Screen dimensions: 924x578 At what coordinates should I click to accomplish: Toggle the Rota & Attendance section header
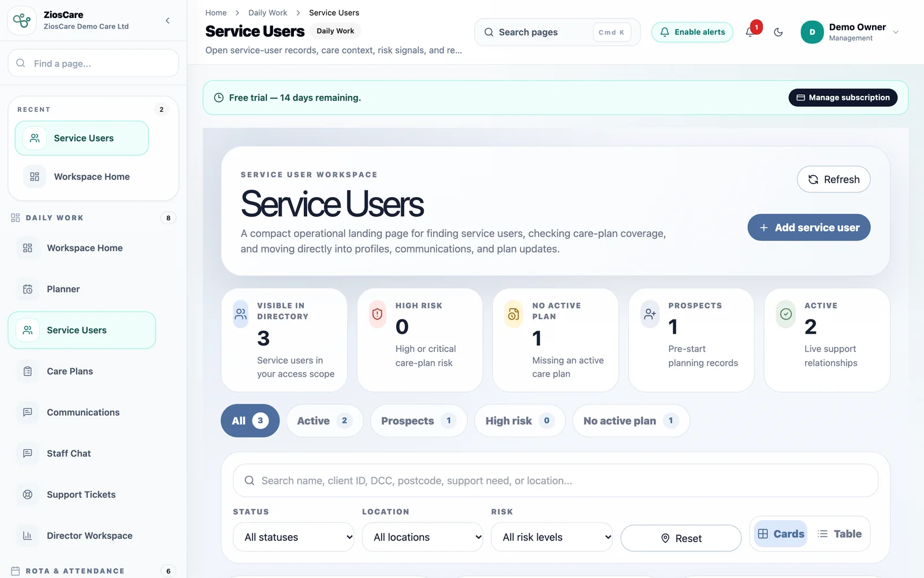click(94, 571)
